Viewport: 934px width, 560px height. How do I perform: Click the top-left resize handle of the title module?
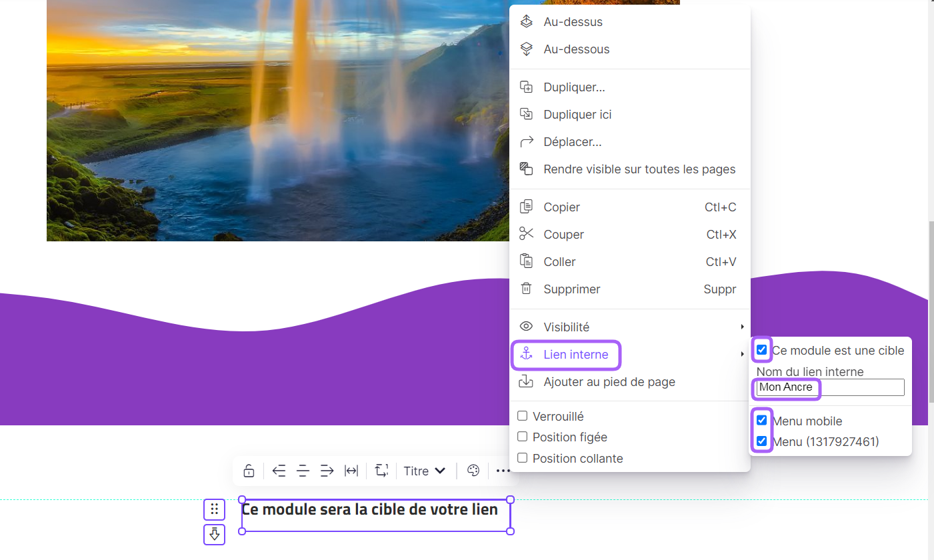pos(242,499)
